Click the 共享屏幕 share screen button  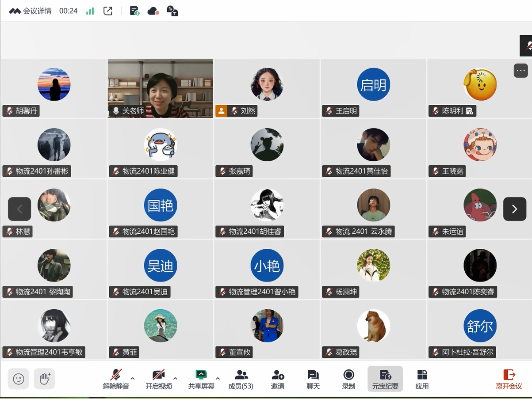pos(201,379)
